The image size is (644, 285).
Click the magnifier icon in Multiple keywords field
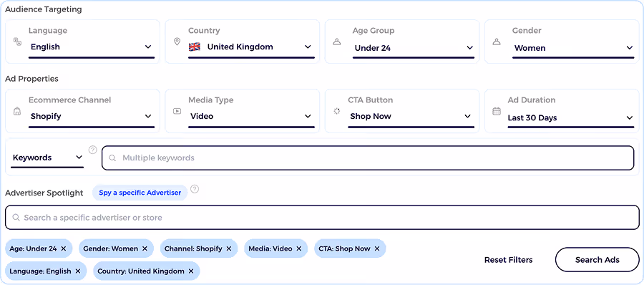(x=112, y=158)
